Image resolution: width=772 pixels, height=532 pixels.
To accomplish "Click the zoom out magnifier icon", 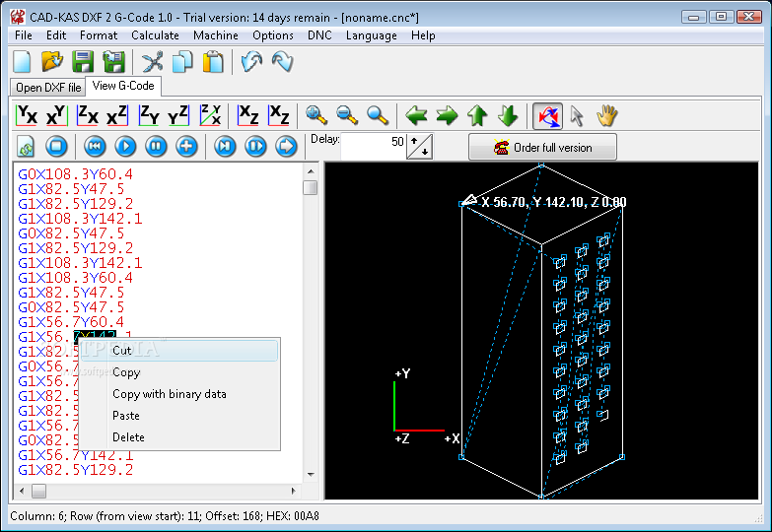I will pyautogui.click(x=347, y=115).
